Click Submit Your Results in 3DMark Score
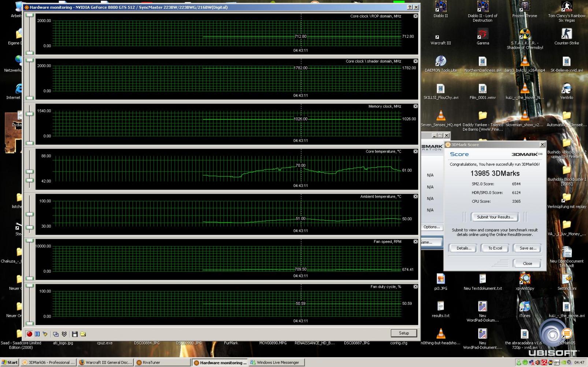This screenshot has width=588, height=367. click(495, 217)
